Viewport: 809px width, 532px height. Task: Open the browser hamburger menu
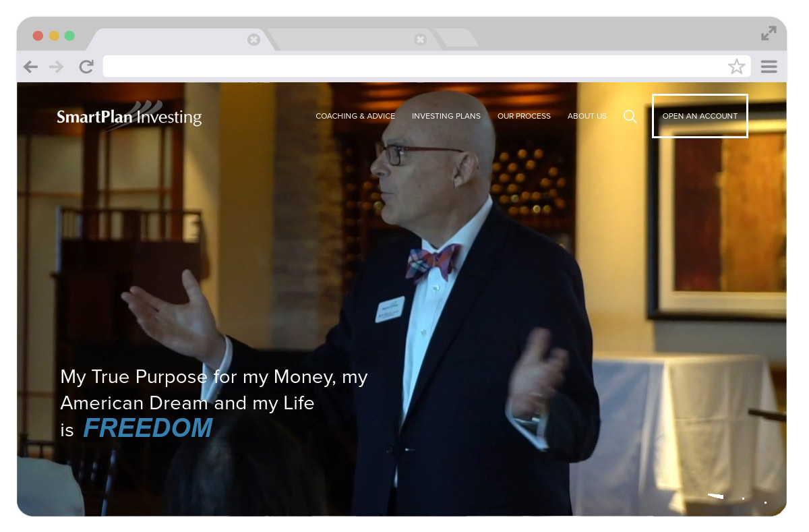(x=769, y=67)
